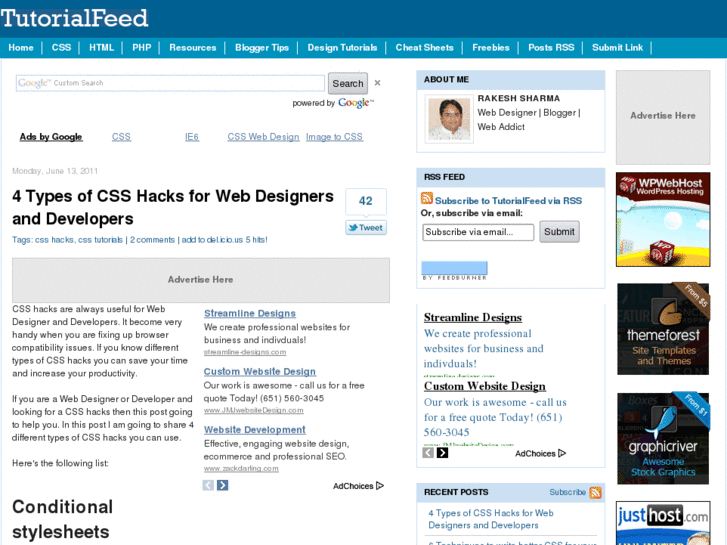Click the square Advertise Here box
The height and width of the screenshot is (545, 727).
tap(663, 117)
